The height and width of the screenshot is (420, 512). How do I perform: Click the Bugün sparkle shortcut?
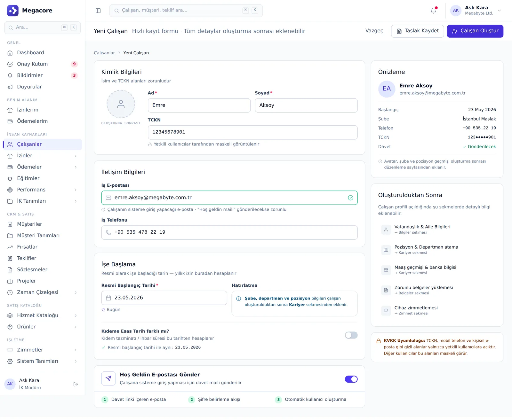111,310
